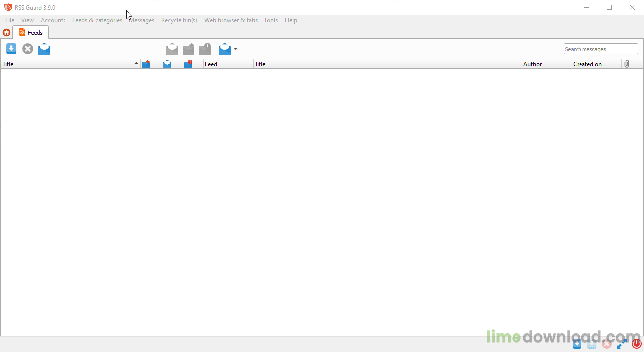Open the View menu
This screenshot has width=644, height=352.
[27, 20]
